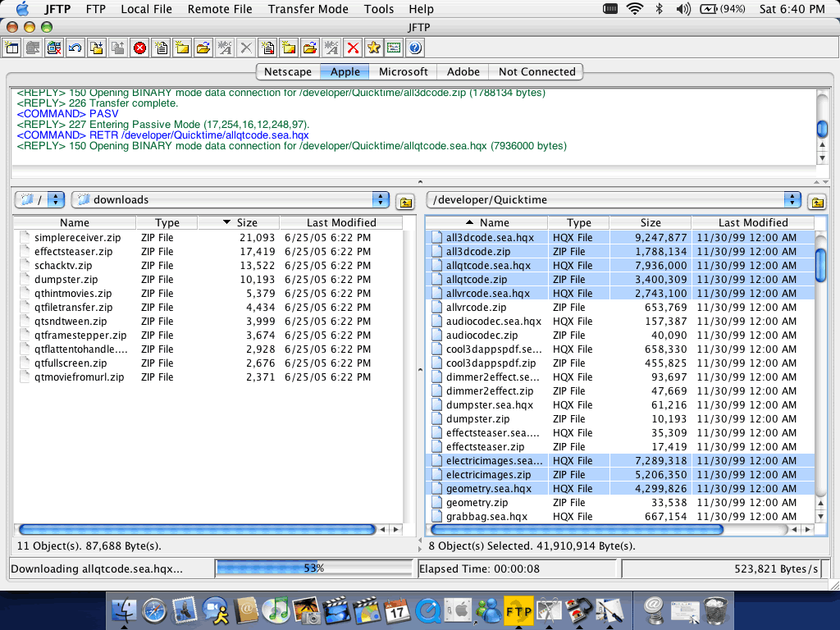Open iTunes from the Dock

point(276,610)
